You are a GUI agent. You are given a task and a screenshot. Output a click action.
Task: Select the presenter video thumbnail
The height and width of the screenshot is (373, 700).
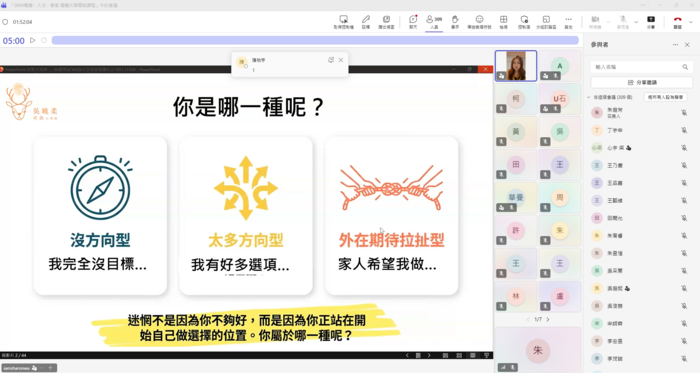[x=516, y=66]
